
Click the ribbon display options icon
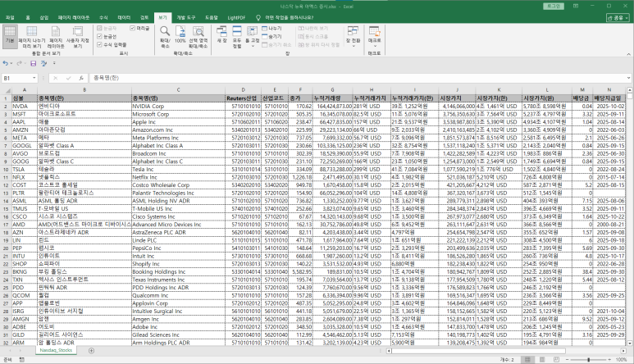click(x=576, y=6)
